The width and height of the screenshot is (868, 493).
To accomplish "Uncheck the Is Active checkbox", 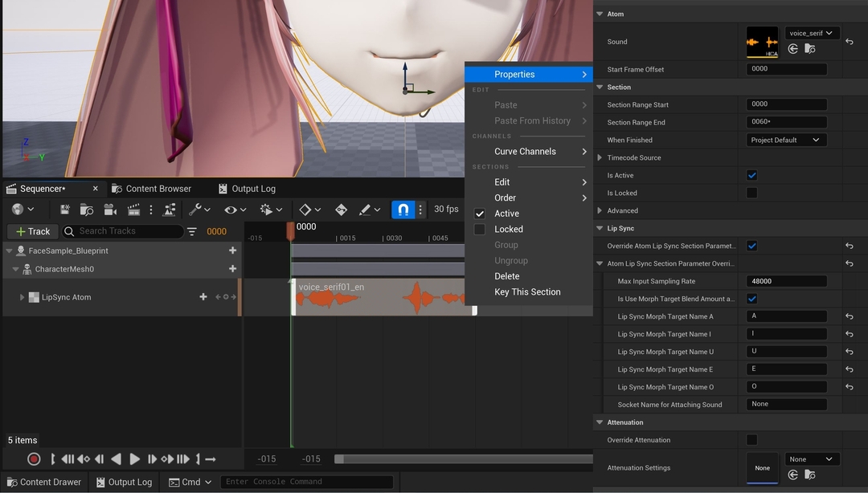I will point(751,175).
